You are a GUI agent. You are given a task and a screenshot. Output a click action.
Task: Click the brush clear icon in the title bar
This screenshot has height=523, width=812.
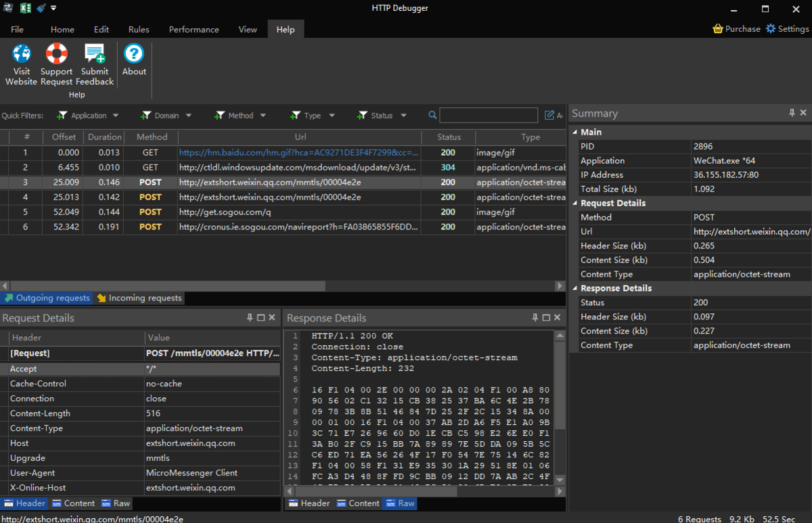point(41,8)
